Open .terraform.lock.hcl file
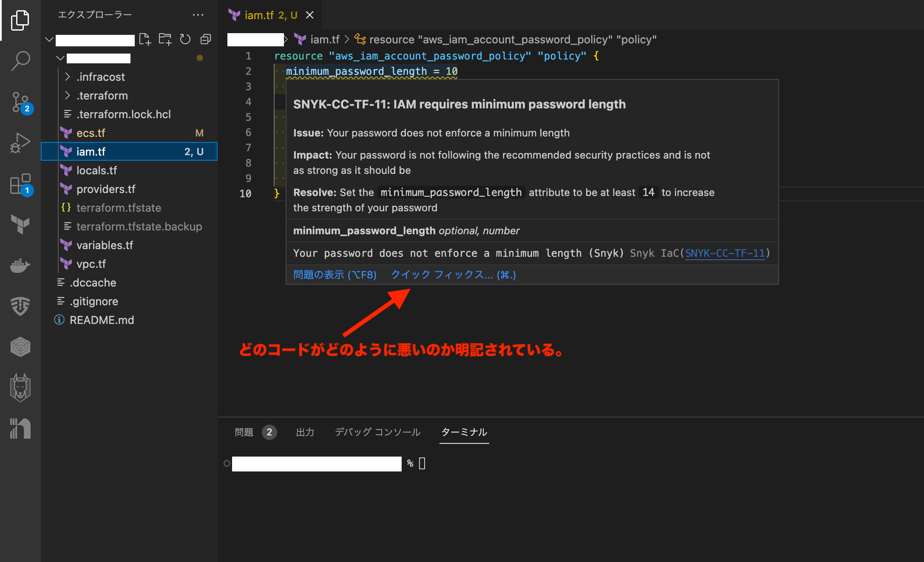Screen dimensions: 924x562 (129, 114)
